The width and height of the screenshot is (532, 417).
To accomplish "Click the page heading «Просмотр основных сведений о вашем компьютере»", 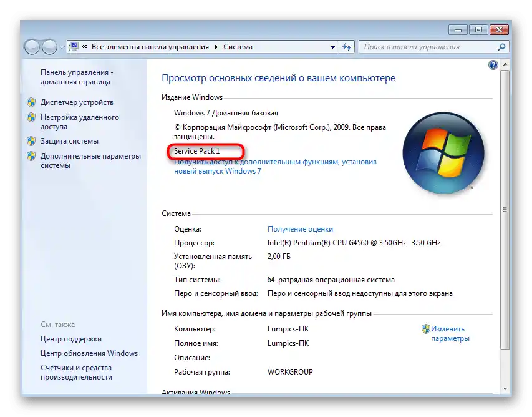I will [x=279, y=78].
